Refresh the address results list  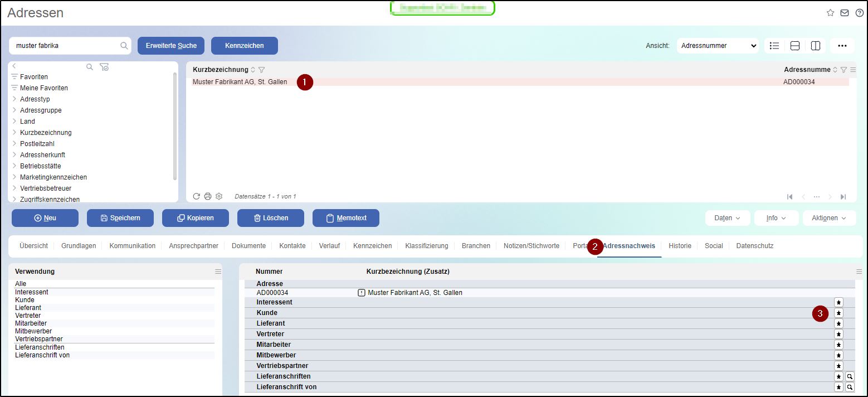pos(197,196)
